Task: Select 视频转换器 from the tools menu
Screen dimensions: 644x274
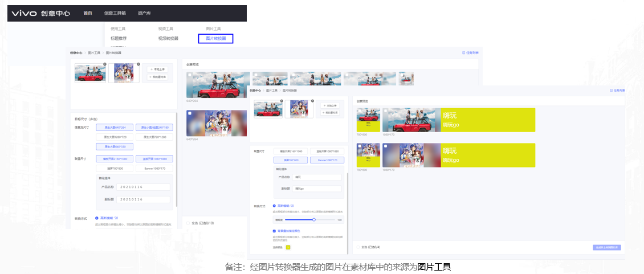Action: (168, 38)
